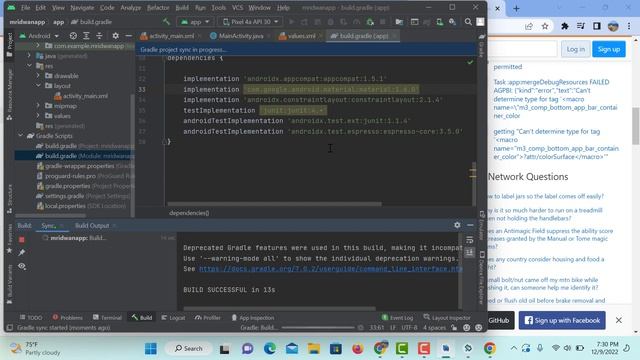The width and height of the screenshot is (640, 360).
Task: Select the Build Output tab
Action: pyautogui.click(x=92, y=225)
